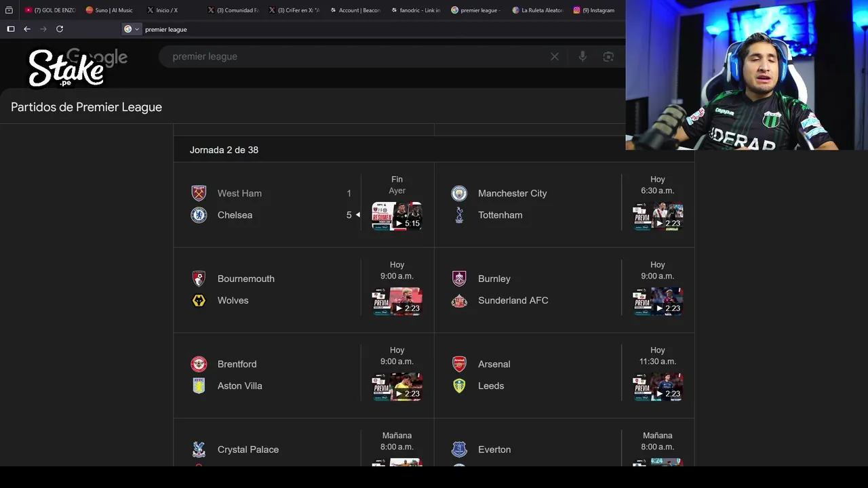Image resolution: width=868 pixels, height=488 pixels.
Task: Click the Arsenal club crest
Action: [459, 364]
